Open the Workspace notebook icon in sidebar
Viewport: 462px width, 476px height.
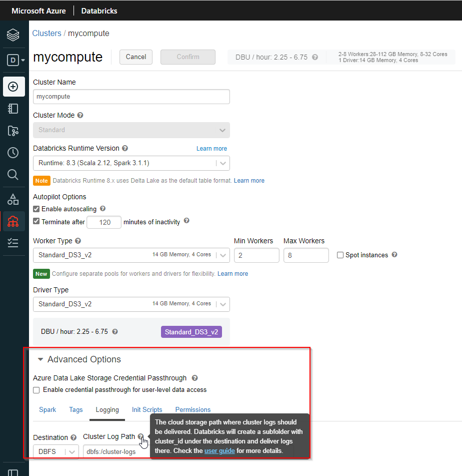click(x=13, y=109)
